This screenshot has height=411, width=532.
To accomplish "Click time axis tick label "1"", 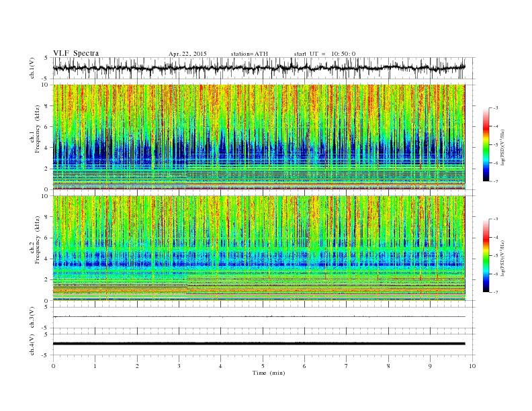I will (x=95, y=366).
